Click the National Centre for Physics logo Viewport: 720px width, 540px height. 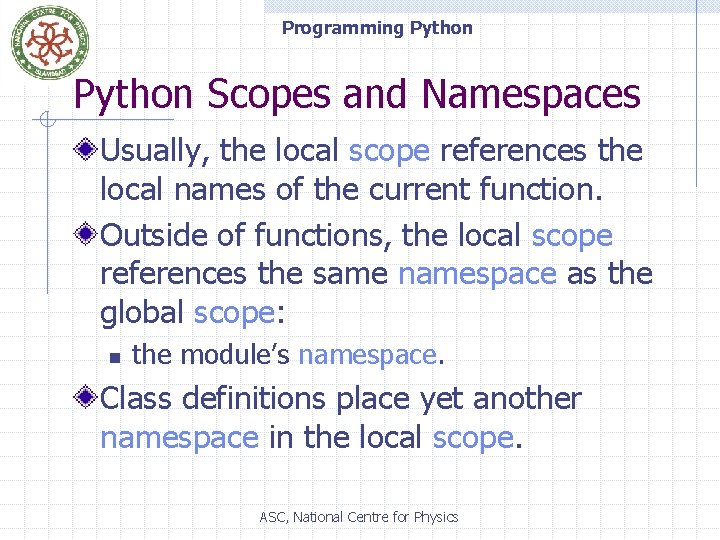[50, 42]
